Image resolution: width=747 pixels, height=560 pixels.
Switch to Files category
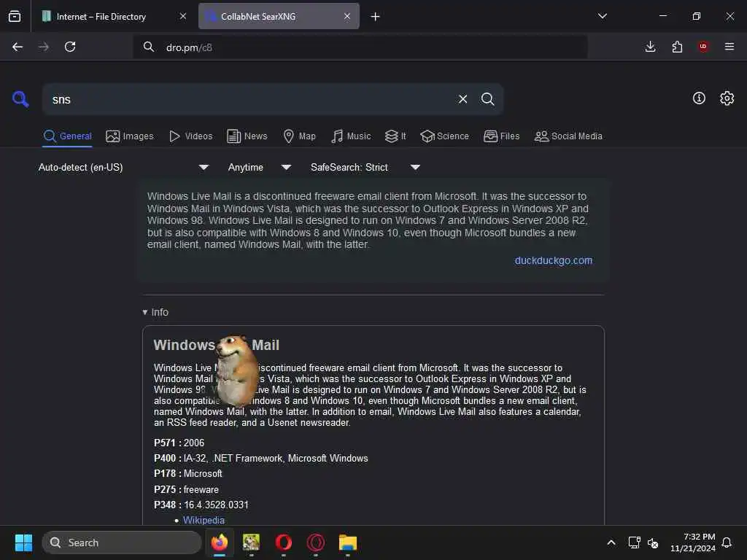click(x=501, y=136)
